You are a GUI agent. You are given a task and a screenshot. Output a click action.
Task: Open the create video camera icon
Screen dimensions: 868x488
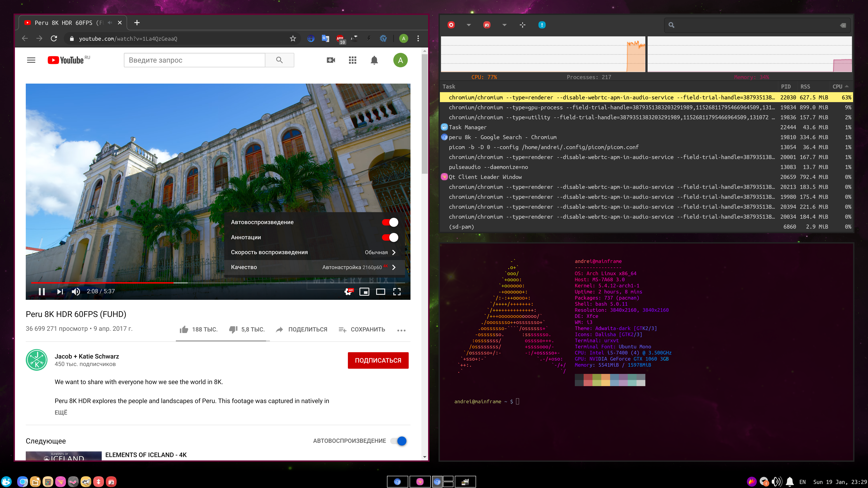point(331,60)
